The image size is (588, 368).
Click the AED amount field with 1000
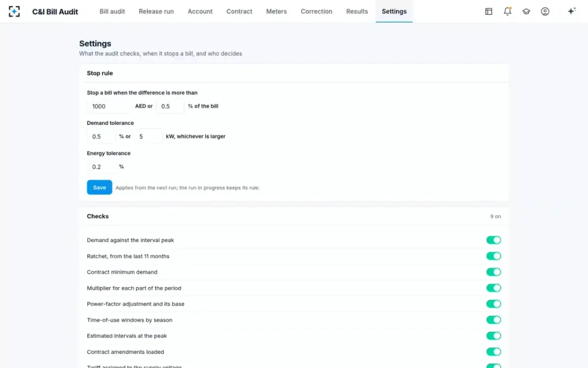(x=109, y=106)
